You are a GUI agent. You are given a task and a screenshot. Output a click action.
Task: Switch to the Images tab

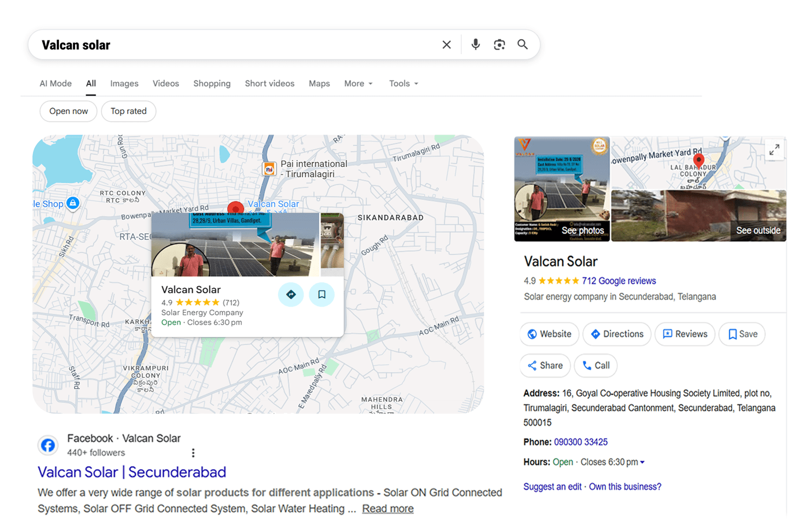point(124,83)
